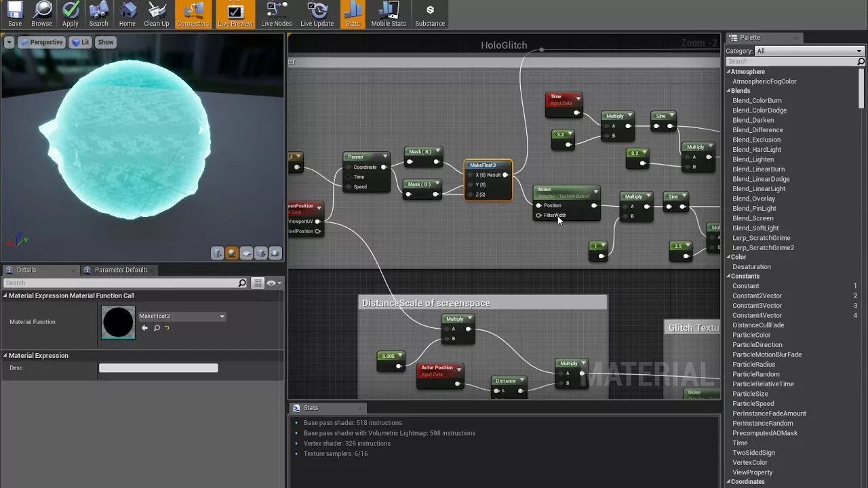Select the MakeFloat3 node

[x=488, y=180]
